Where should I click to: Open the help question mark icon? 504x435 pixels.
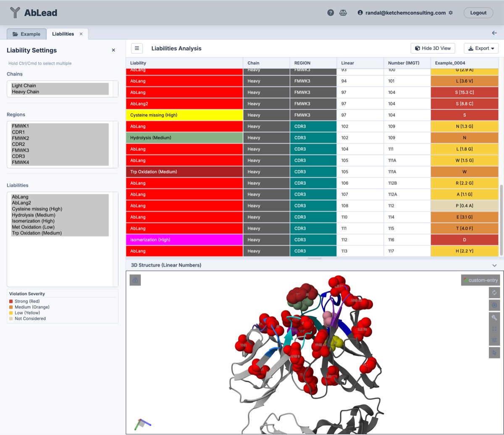[331, 13]
